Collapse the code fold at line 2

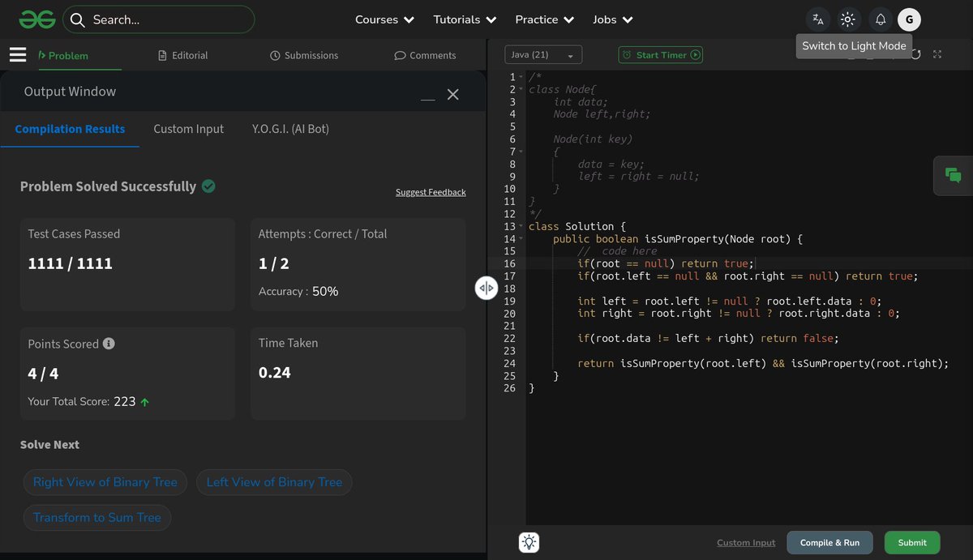pos(521,89)
